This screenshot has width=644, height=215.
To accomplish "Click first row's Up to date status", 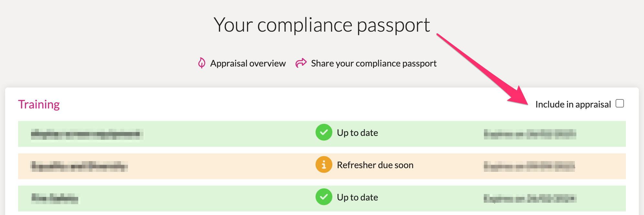I will click(x=357, y=133).
